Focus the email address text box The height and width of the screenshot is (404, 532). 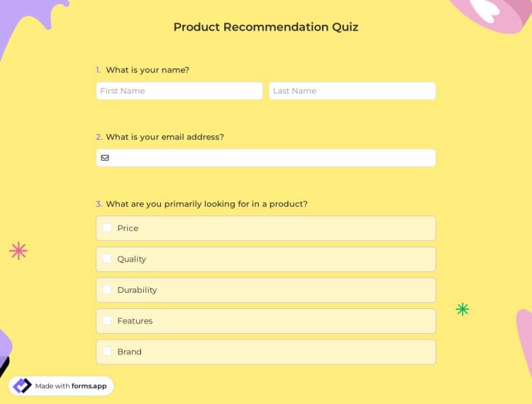point(273,157)
